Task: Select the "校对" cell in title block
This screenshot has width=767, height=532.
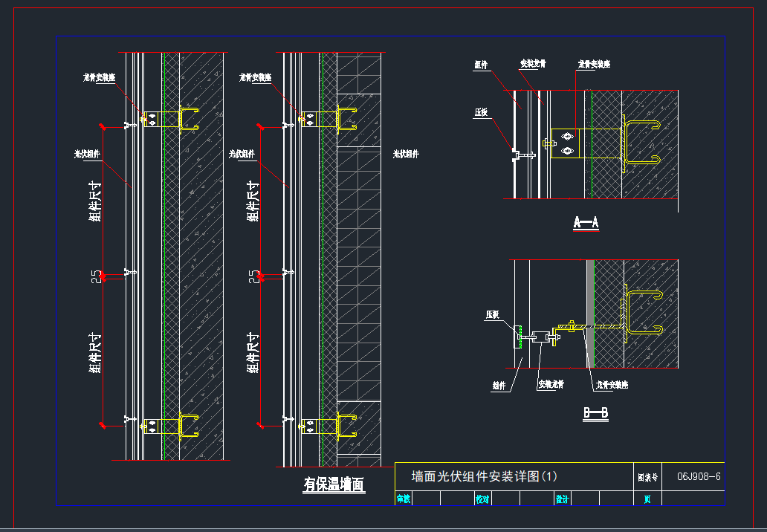Action: [482, 499]
